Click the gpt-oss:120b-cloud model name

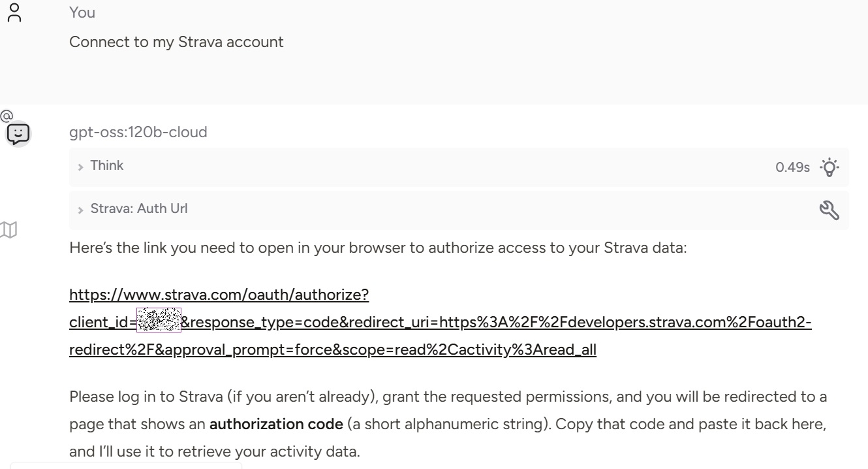pyautogui.click(x=138, y=132)
